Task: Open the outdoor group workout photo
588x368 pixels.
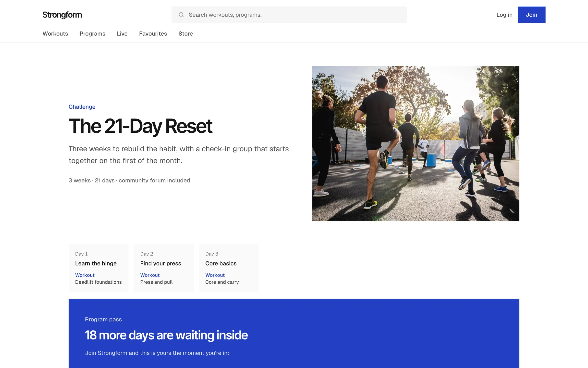Action: 416,143
